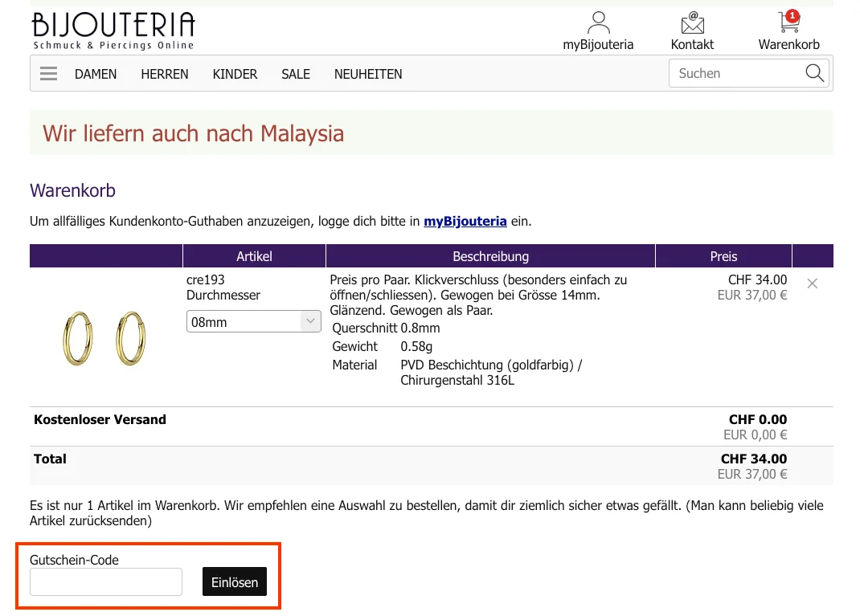The height and width of the screenshot is (616, 860).
Task: Click the Warenkorb header label
Action: click(788, 45)
